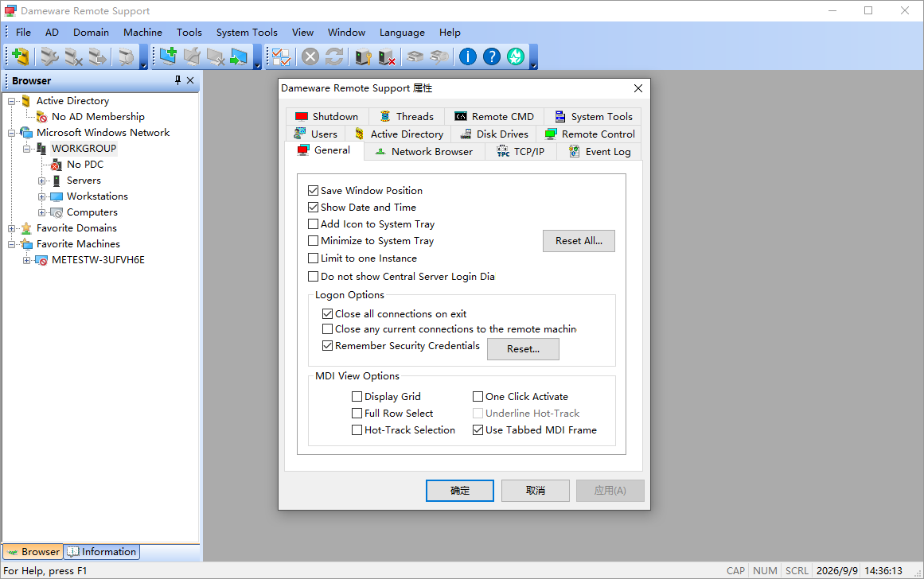Click the blue information icon

point(468,56)
